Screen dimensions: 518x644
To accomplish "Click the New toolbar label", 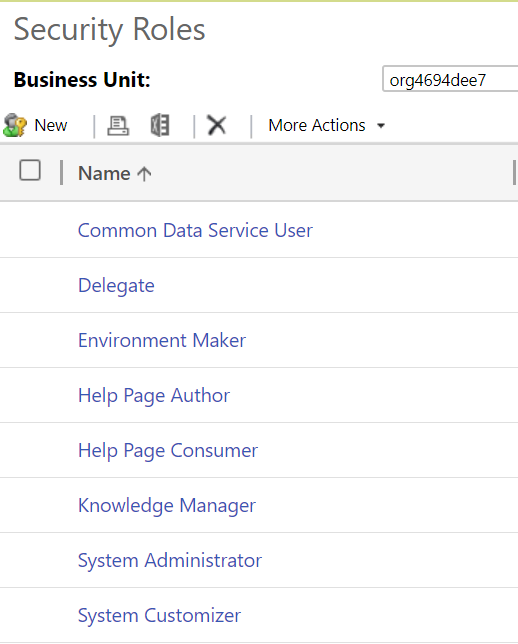I will point(51,125).
